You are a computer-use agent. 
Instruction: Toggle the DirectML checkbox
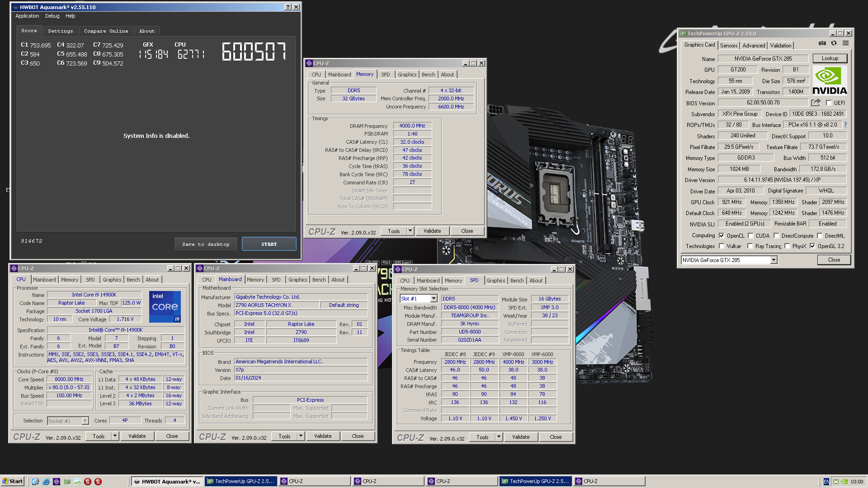point(820,236)
